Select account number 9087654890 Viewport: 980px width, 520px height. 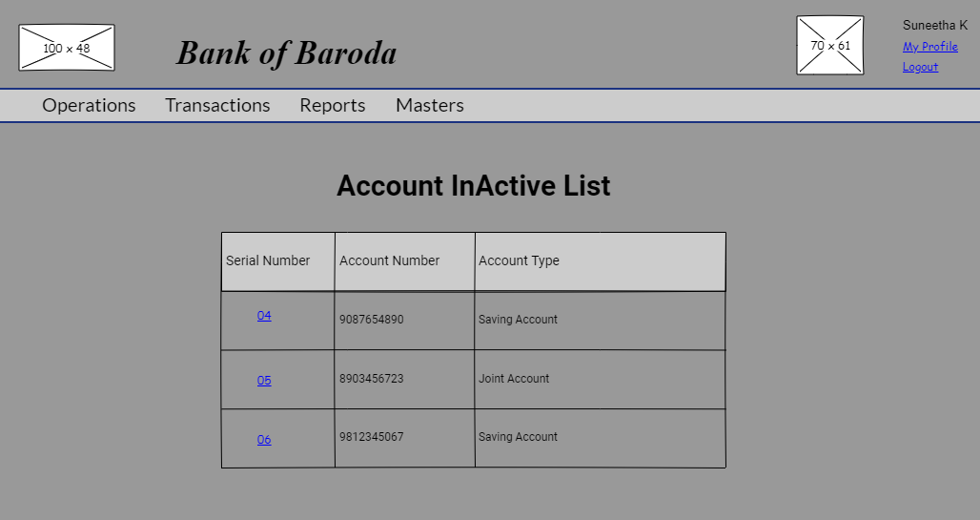tap(371, 319)
